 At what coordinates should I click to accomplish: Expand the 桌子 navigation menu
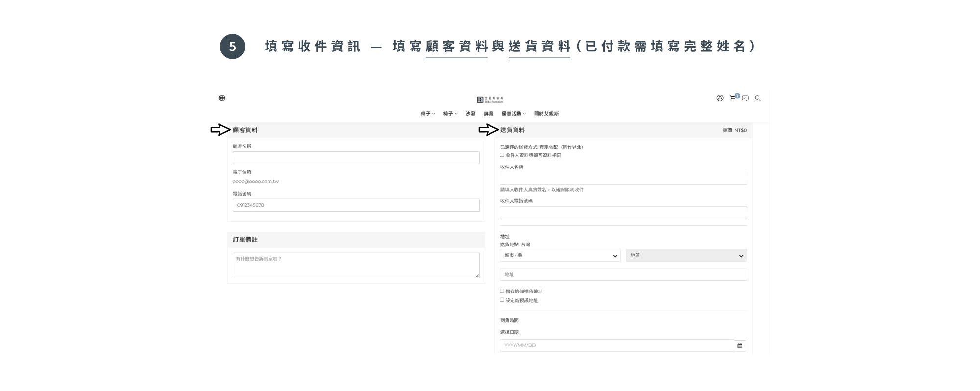pyautogui.click(x=427, y=114)
